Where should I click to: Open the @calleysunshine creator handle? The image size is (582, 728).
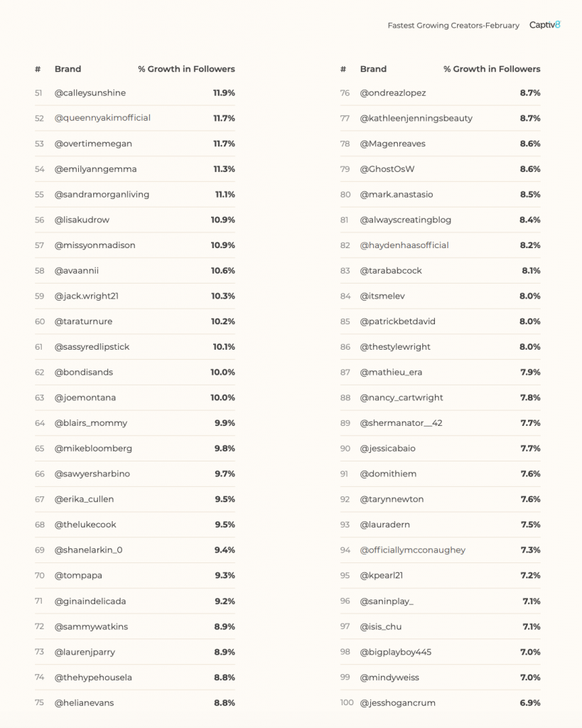coord(90,93)
